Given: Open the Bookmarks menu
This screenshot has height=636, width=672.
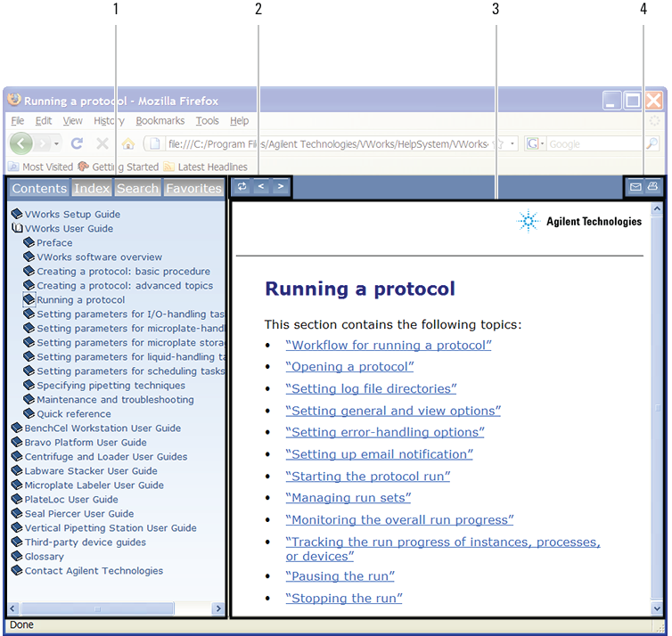Looking at the screenshot, I should [x=160, y=121].
